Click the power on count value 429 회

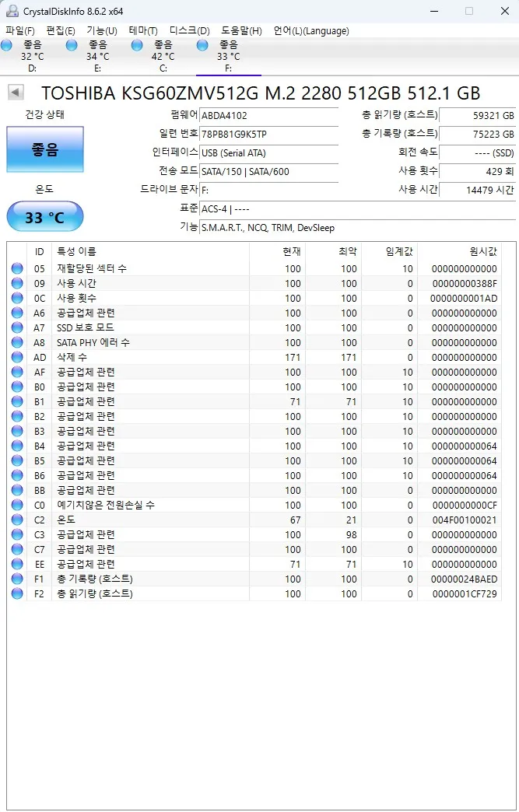[477, 171]
